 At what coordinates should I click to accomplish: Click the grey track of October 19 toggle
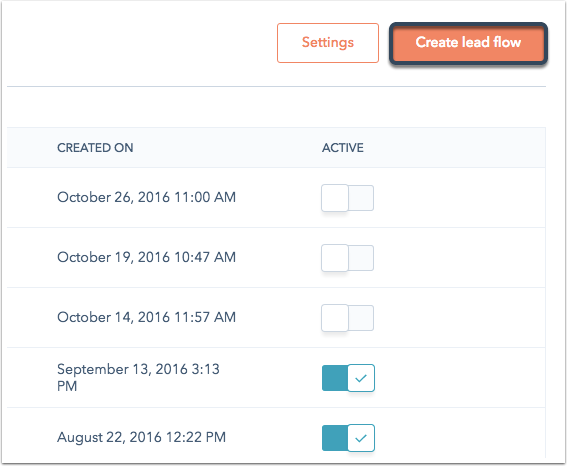pyautogui.click(x=361, y=258)
